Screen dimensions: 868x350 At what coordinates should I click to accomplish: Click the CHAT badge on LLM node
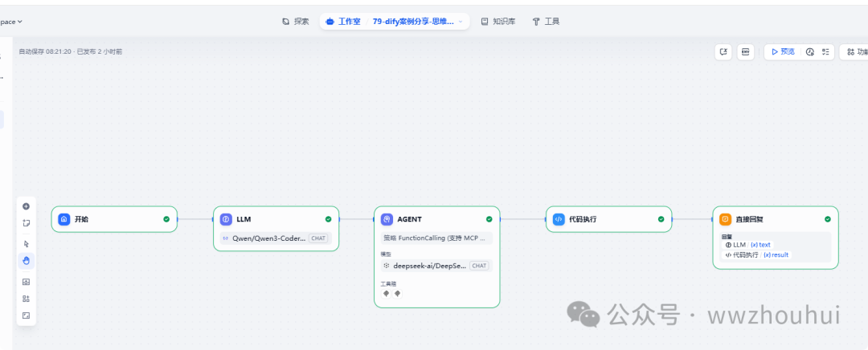coord(318,238)
